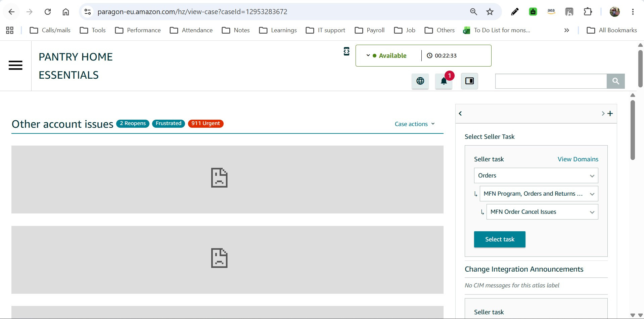Open the Chrome profile avatar
This screenshot has height=319, width=644.
click(615, 12)
